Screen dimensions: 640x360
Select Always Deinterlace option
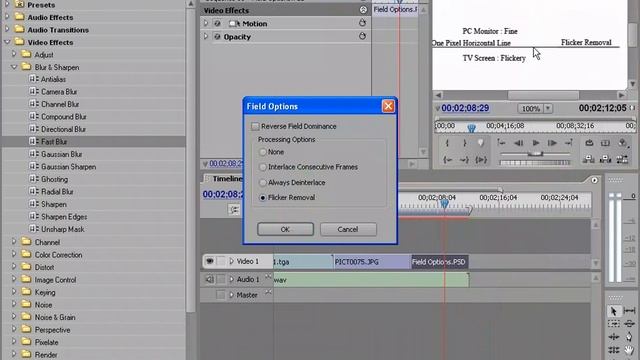[263, 182]
